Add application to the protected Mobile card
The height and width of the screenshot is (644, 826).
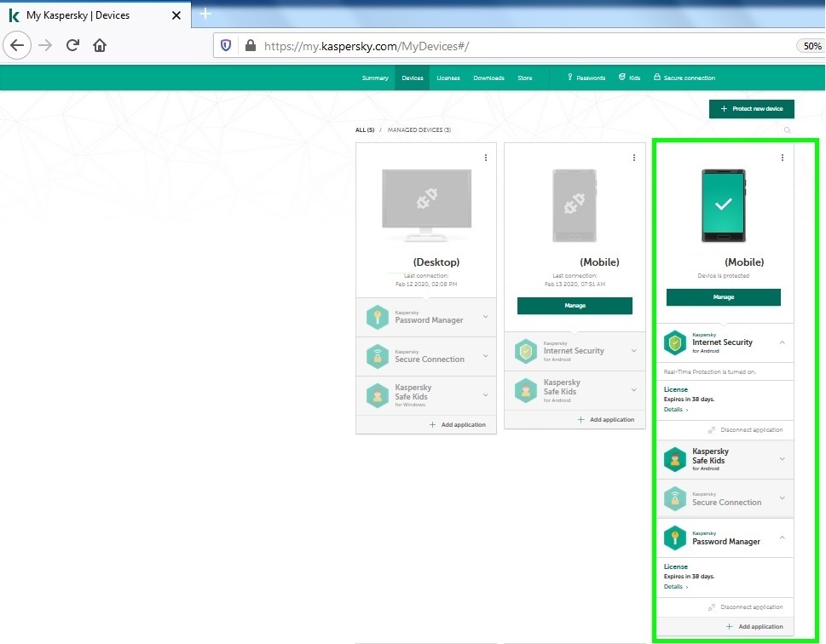pyautogui.click(x=754, y=627)
